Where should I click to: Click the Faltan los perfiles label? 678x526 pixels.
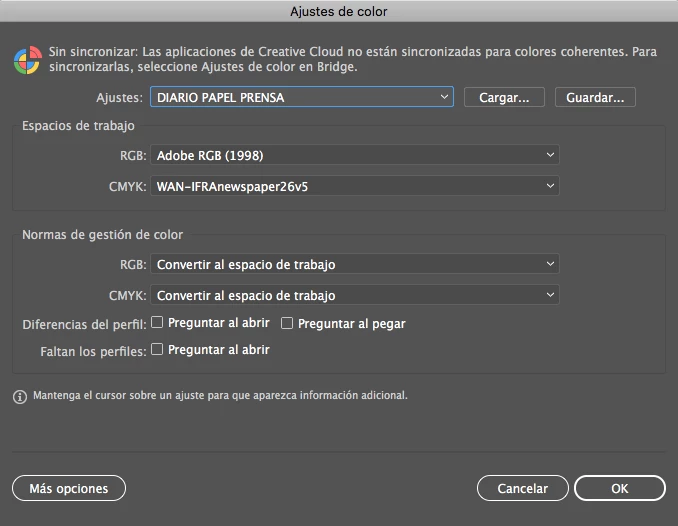click(93, 351)
